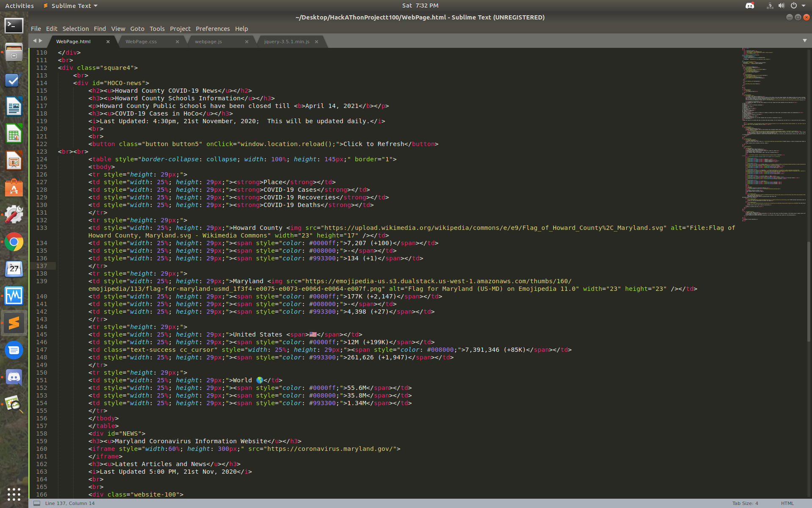The width and height of the screenshot is (812, 508).
Task: Open Discord from the dock
Action: click(x=14, y=377)
